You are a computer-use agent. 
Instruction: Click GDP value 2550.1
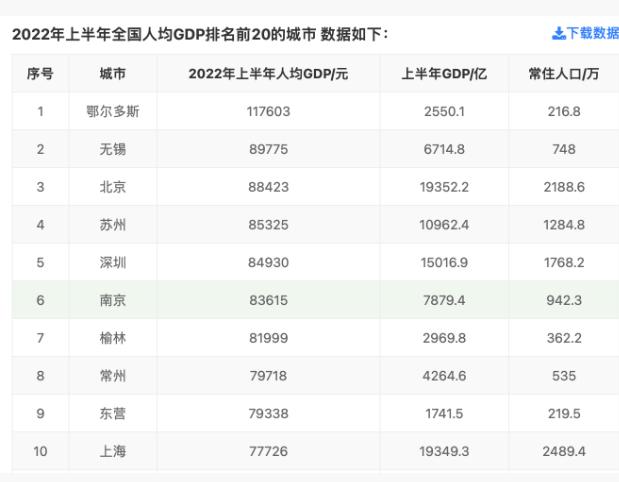[444, 111]
